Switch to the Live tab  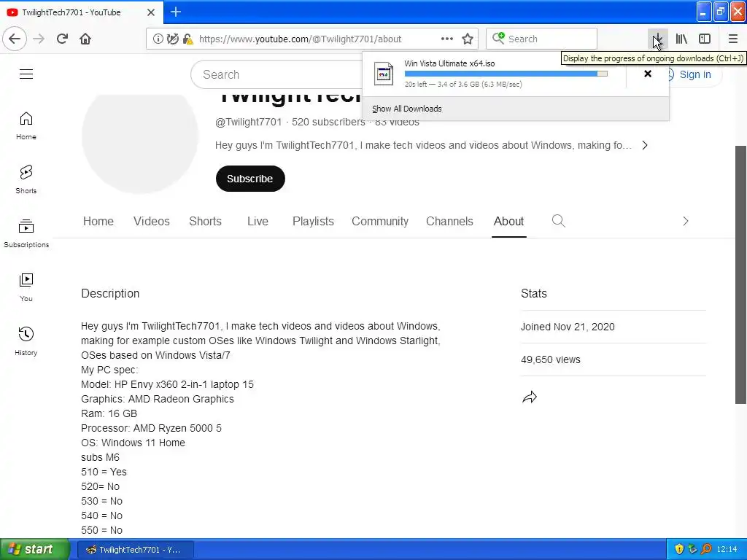[258, 222]
